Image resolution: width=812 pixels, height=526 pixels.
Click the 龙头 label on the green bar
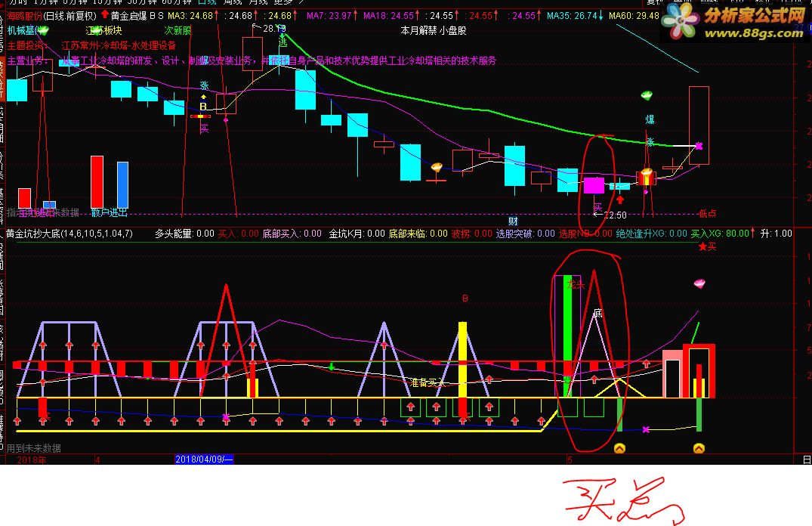tap(576, 284)
